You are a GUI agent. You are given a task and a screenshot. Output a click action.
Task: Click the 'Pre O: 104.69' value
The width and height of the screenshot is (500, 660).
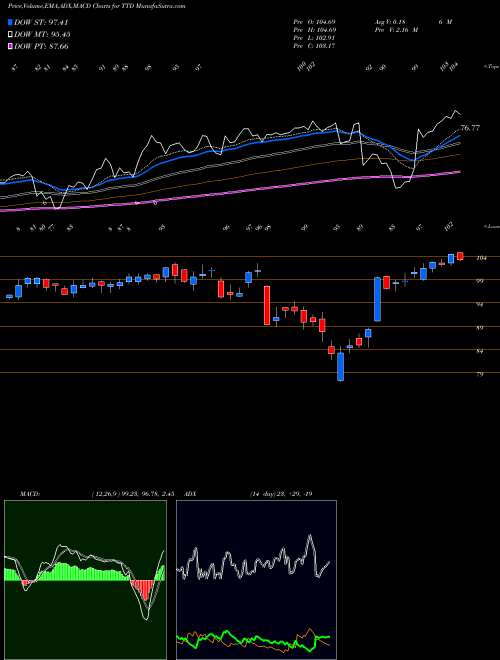(314, 22)
